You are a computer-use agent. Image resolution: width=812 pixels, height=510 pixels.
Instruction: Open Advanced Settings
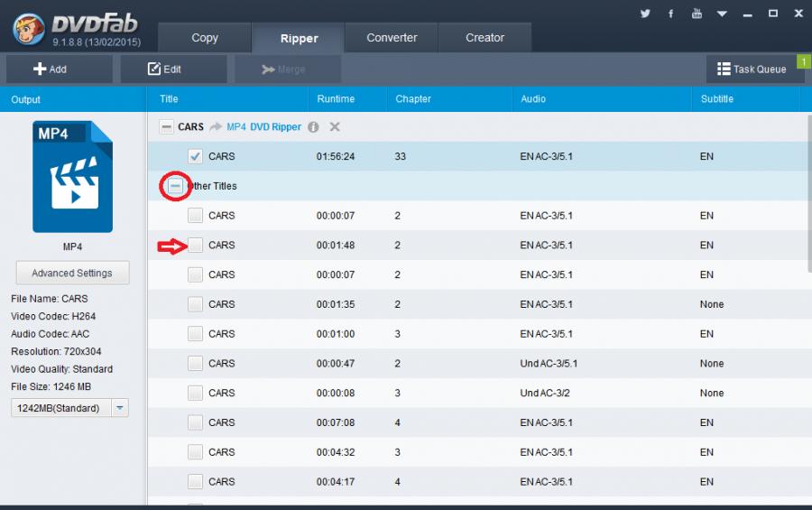[x=72, y=273]
